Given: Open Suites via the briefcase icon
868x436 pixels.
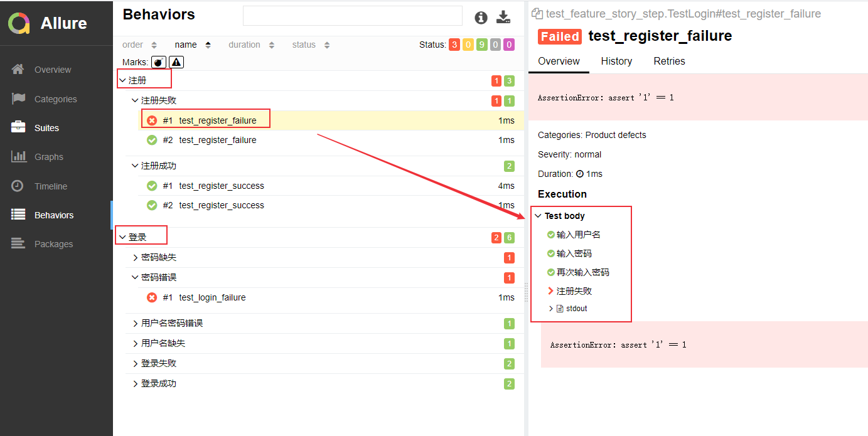Looking at the screenshot, I should coord(18,127).
